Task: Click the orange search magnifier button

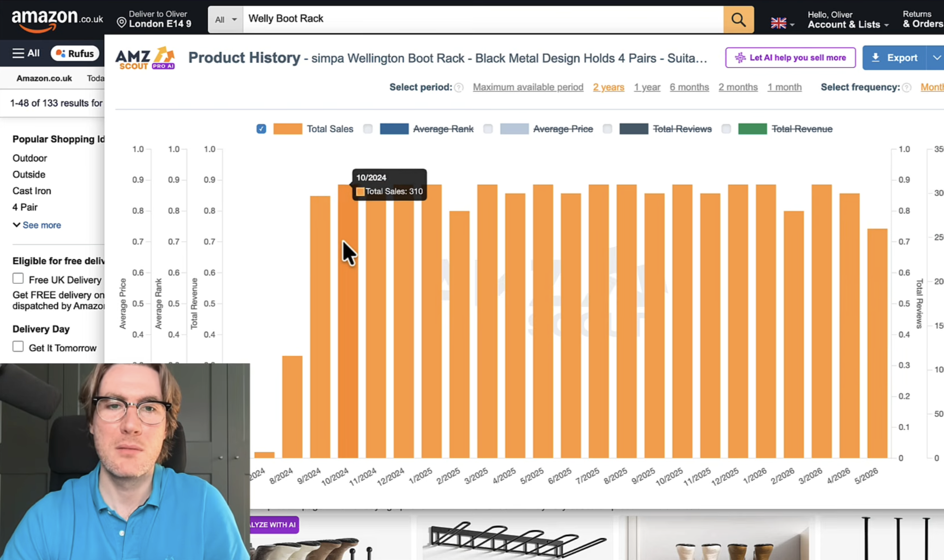Action: (x=738, y=19)
